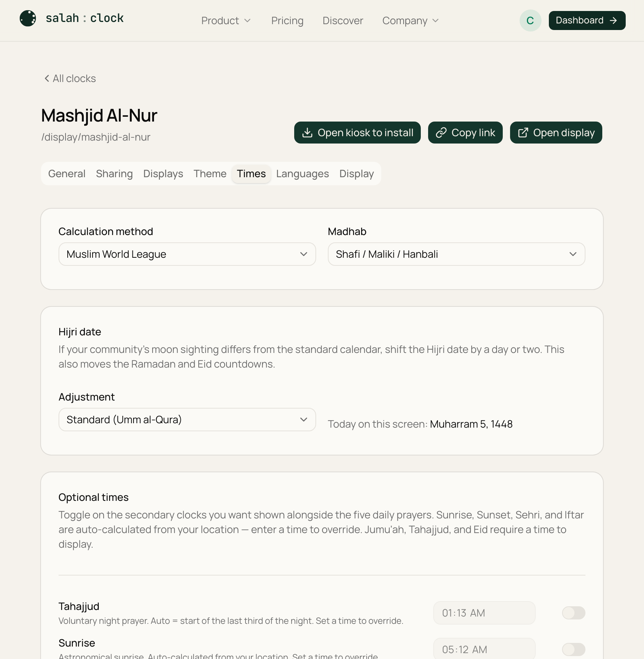
Task: Enable the Tahajjud toggle
Action: (x=573, y=613)
